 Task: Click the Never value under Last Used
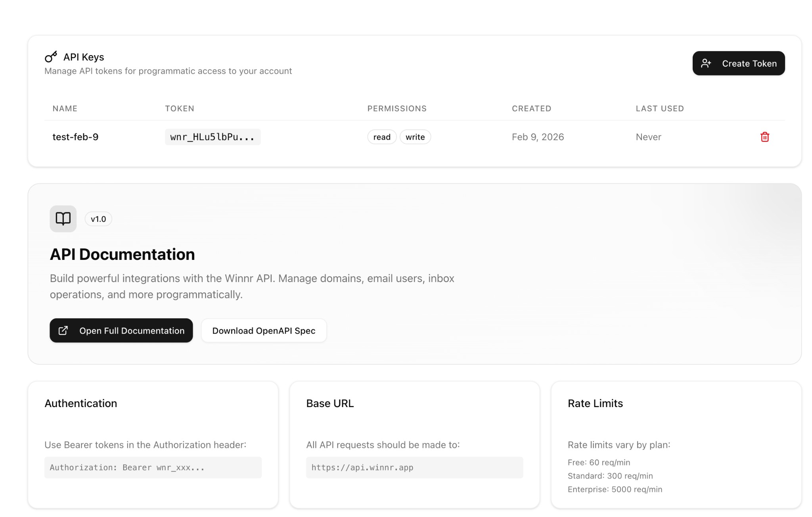coord(648,137)
